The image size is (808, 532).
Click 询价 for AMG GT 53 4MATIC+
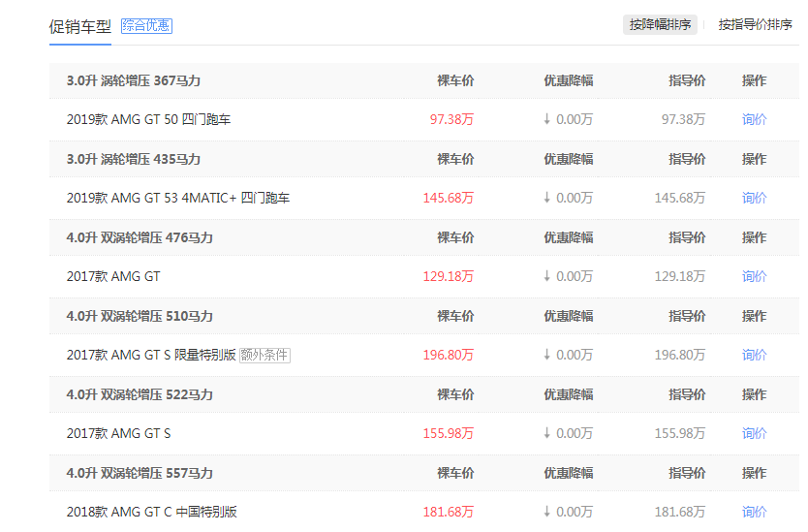click(755, 198)
